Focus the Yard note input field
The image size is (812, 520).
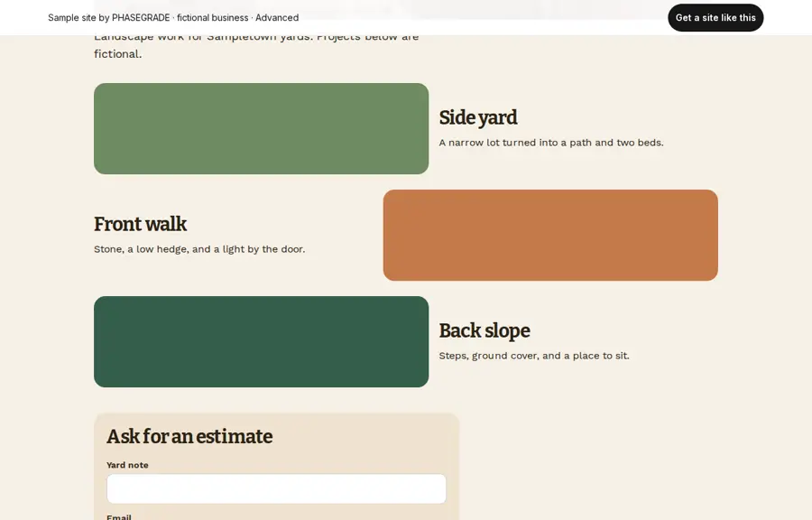277,488
